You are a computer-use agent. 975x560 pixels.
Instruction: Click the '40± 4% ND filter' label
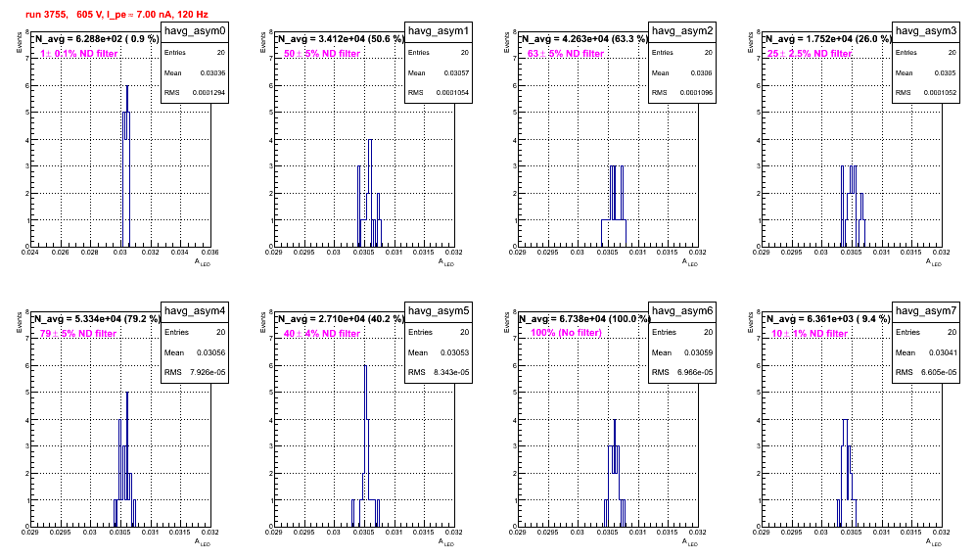click(x=322, y=334)
